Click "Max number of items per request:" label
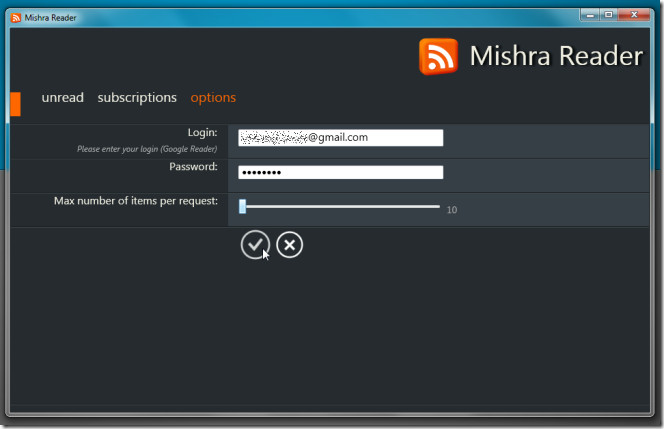Image resolution: width=664 pixels, height=429 pixels. tap(136, 201)
